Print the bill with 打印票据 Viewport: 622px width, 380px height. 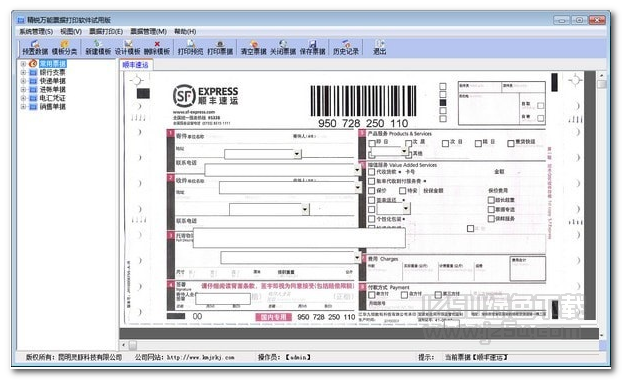(x=220, y=48)
